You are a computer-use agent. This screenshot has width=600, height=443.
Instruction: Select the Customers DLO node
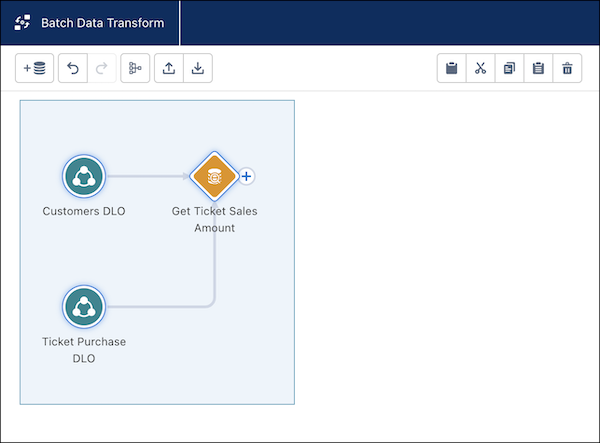[84, 178]
